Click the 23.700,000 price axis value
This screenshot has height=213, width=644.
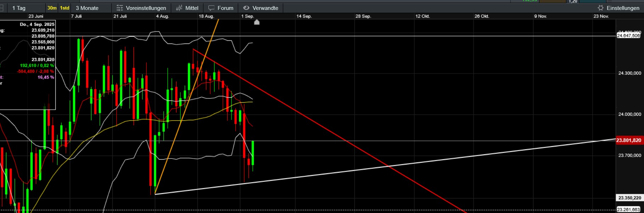pyautogui.click(x=629, y=155)
